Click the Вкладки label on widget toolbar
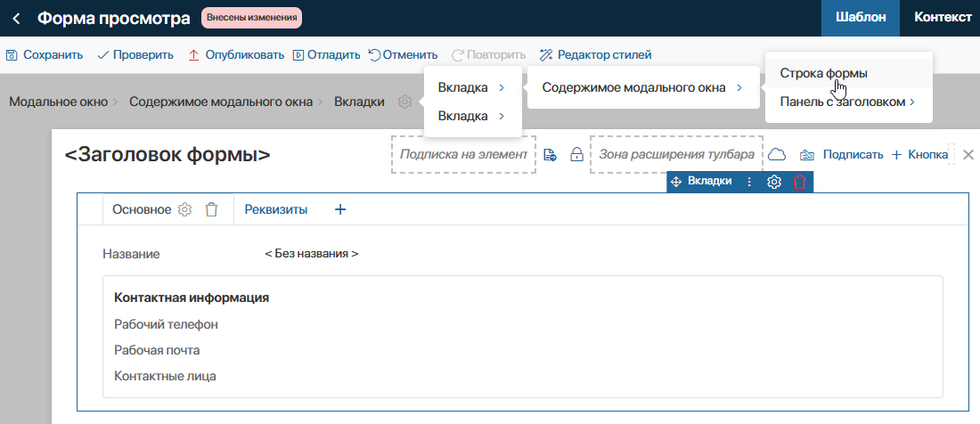Viewport: 980px width, 424px height. 709,181
